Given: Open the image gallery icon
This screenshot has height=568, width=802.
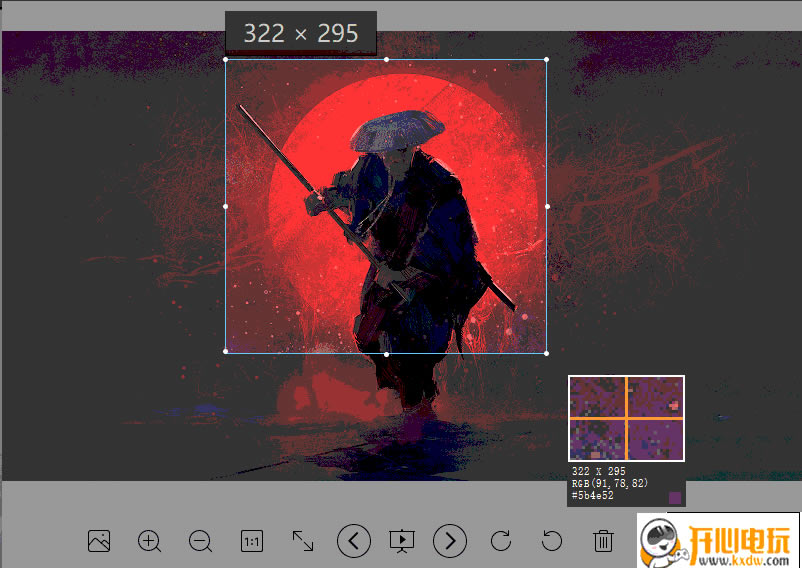Looking at the screenshot, I should (99, 541).
